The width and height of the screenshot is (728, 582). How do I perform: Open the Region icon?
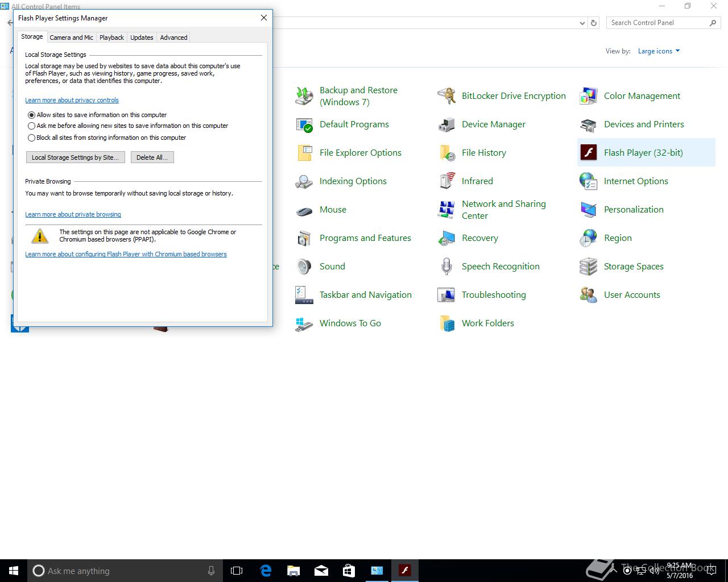589,238
